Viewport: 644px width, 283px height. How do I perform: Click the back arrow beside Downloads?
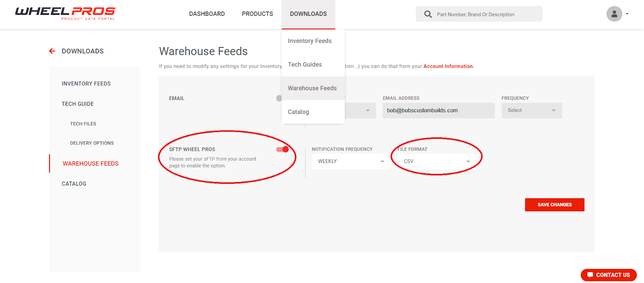52,51
